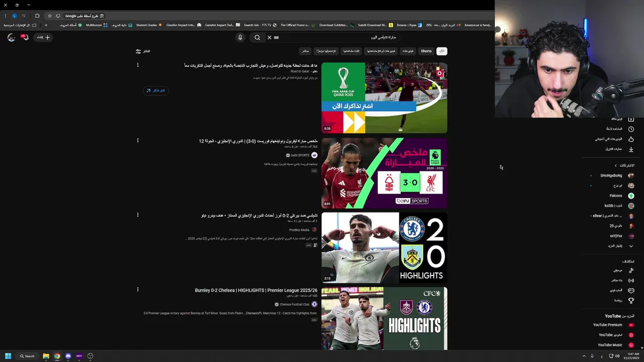Viewport: 644px width, 362px height.
Task: Open more options for the Burnley 0-2 Chelsea video
Action: (x=137, y=289)
